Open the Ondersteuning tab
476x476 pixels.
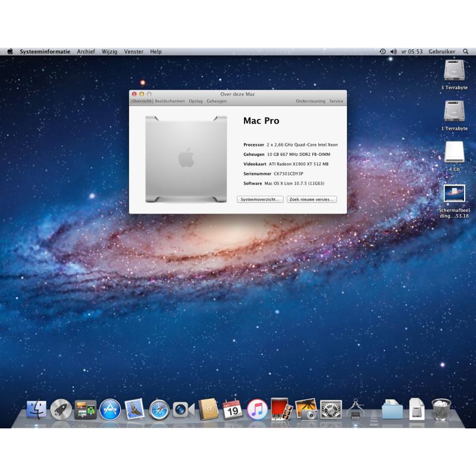[x=311, y=101]
